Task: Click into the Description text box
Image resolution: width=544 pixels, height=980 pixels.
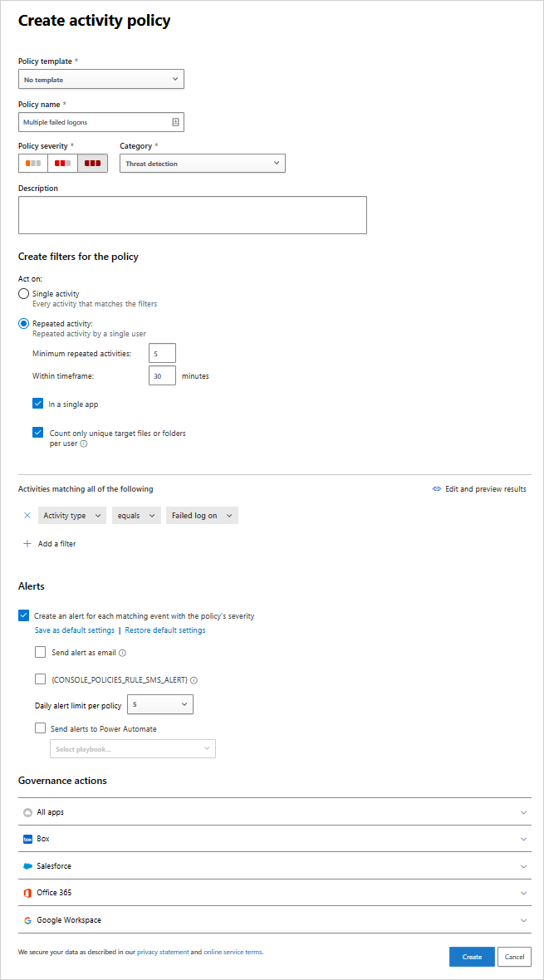Action: click(x=192, y=215)
